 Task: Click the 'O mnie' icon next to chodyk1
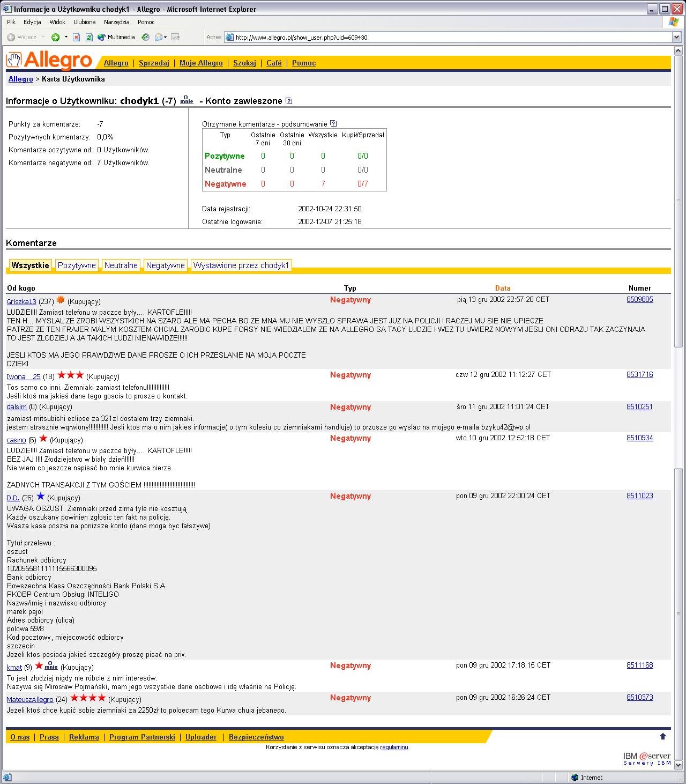[x=187, y=100]
